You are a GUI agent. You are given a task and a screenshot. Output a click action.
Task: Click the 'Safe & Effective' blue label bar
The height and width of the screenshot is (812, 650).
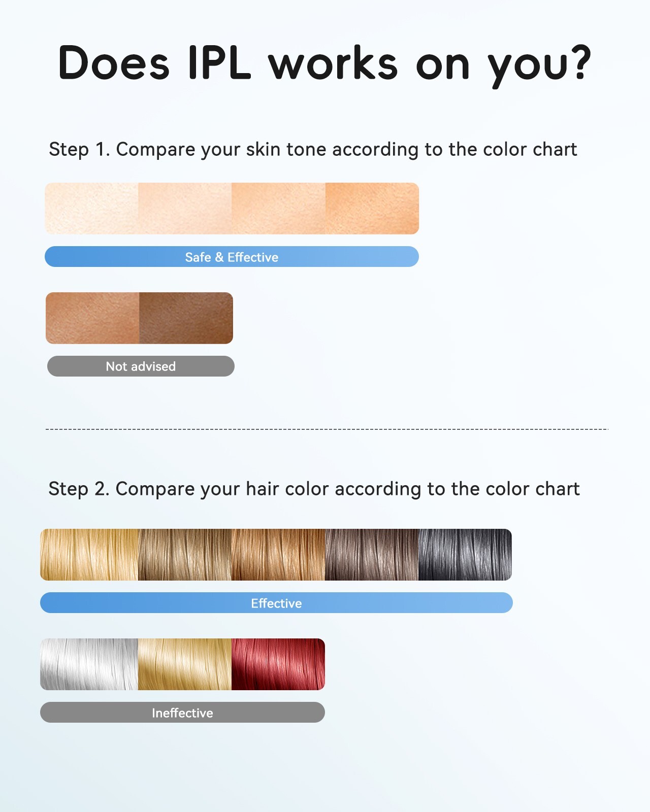[232, 257]
